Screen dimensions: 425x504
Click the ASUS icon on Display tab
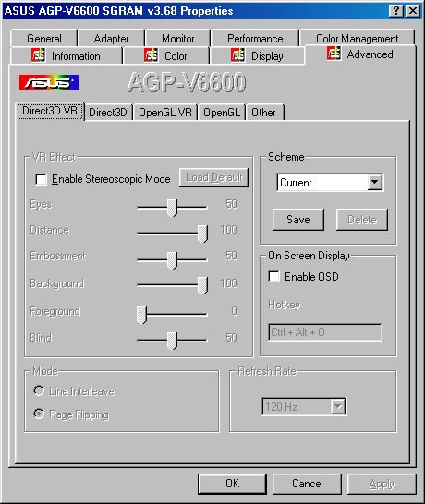pyautogui.click(x=237, y=55)
